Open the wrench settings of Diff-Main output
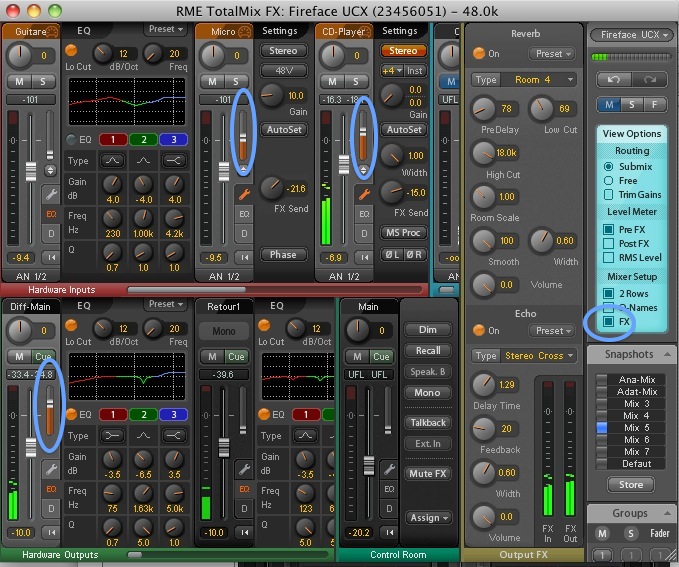 [x=51, y=470]
